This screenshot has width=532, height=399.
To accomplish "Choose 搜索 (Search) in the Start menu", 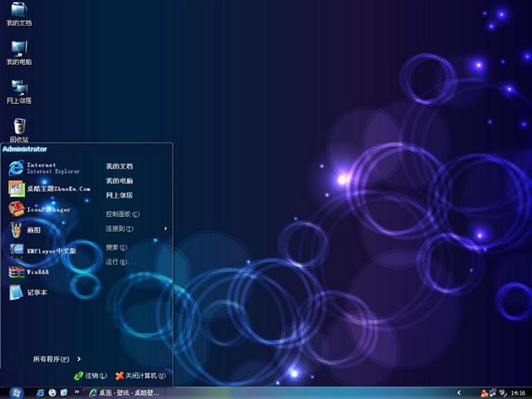I will [116, 247].
